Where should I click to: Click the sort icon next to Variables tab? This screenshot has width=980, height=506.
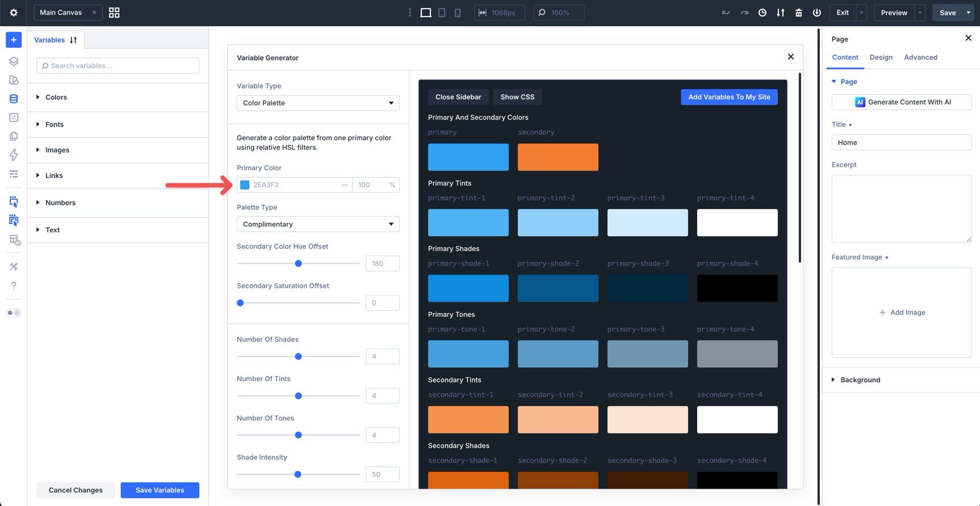73,40
